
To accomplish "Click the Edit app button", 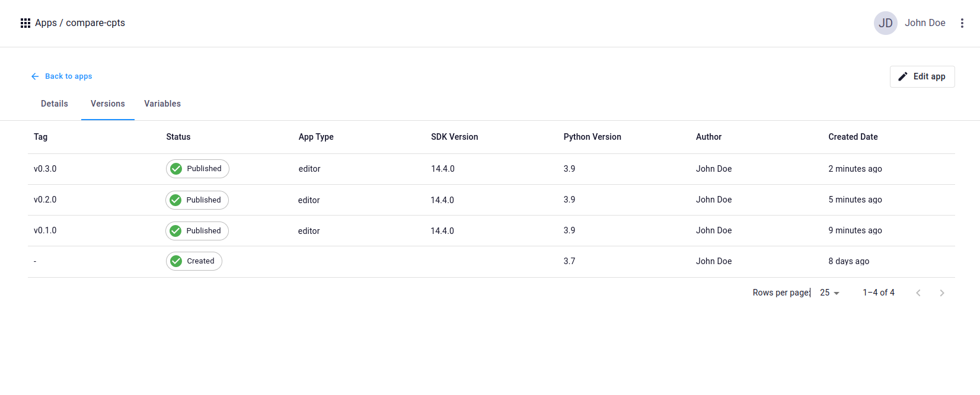I will tap(922, 76).
